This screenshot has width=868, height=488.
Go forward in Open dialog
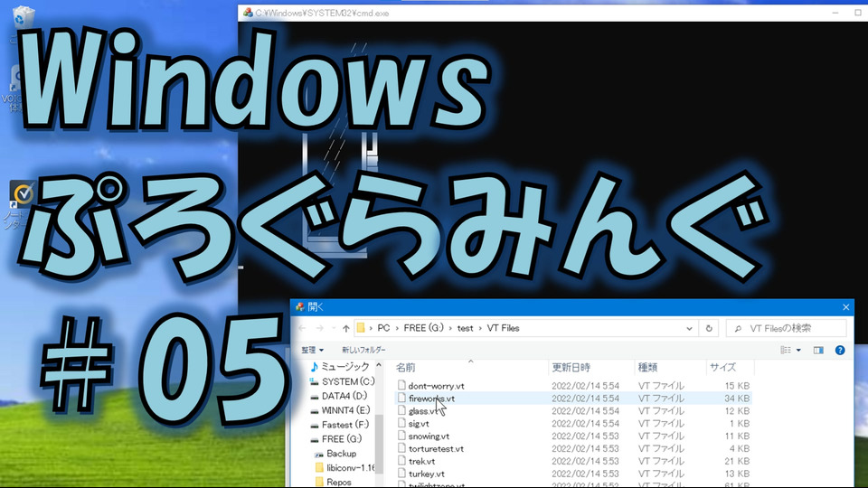click(x=319, y=329)
